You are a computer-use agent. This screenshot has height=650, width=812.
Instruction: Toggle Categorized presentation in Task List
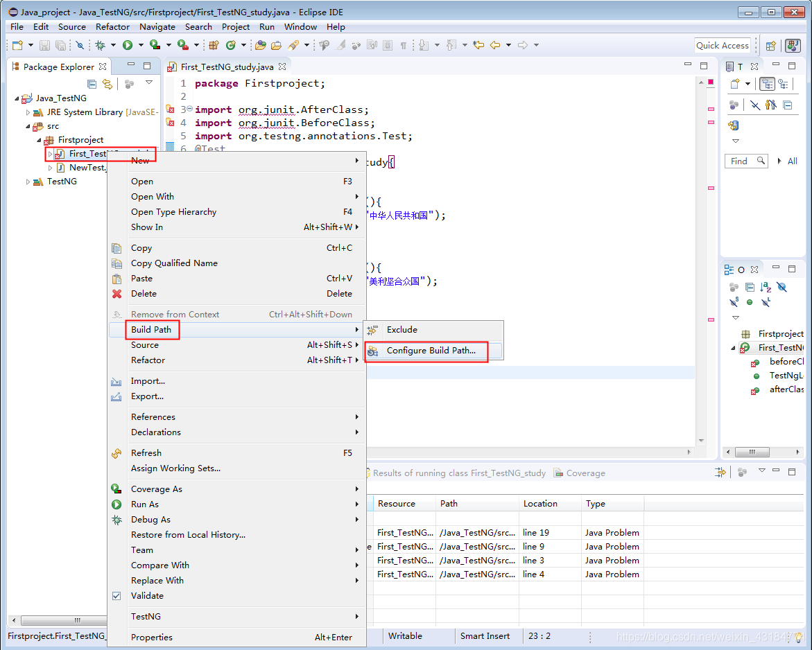pos(768,84)
